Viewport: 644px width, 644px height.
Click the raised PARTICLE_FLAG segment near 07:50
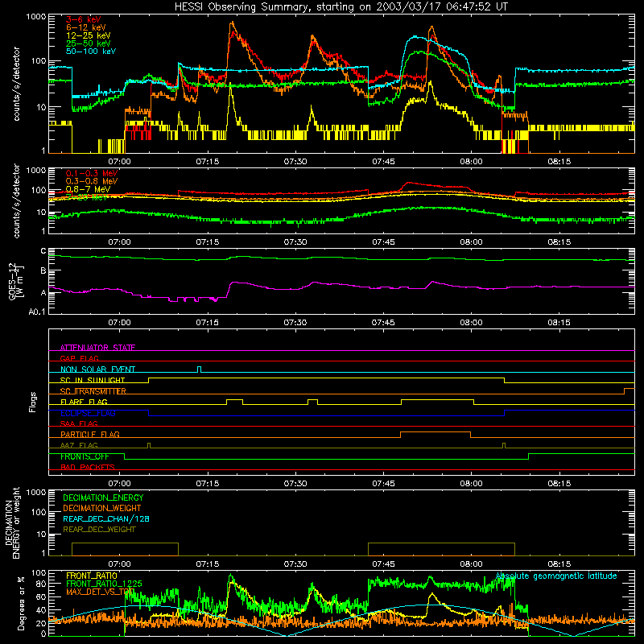click(436, 435)
